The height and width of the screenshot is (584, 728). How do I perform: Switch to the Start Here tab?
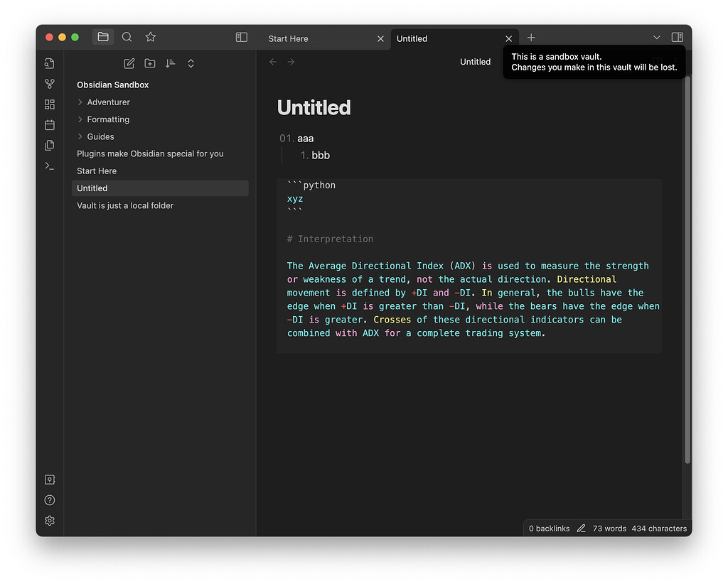tap(289, 38)
